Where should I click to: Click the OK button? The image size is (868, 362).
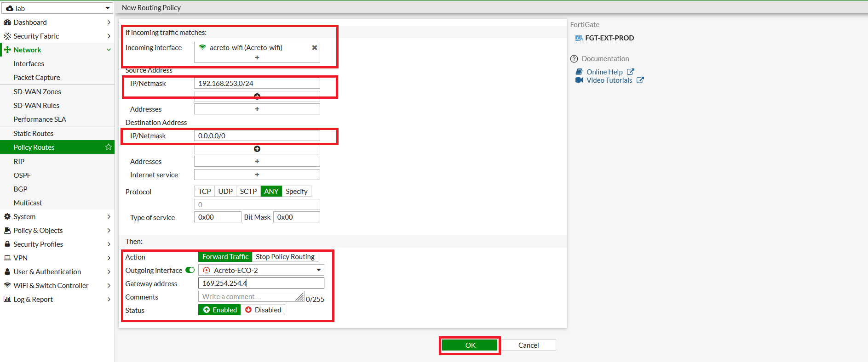click(470, 345)
